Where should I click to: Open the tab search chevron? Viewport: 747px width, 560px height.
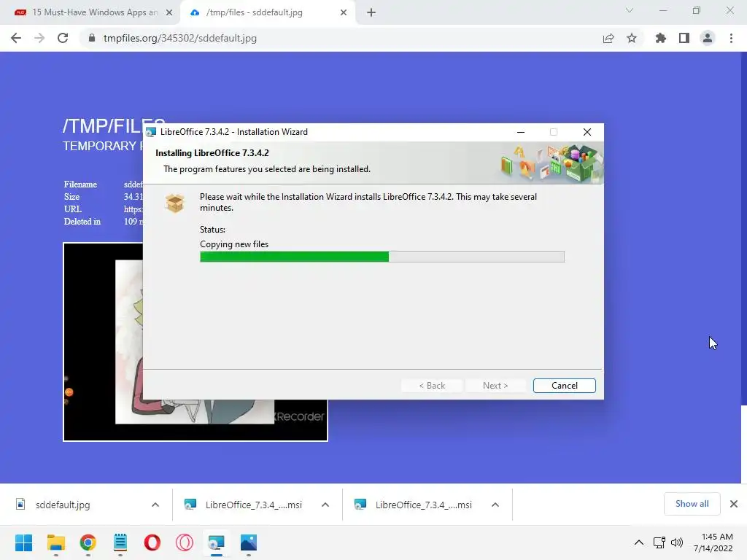point(630,10)
